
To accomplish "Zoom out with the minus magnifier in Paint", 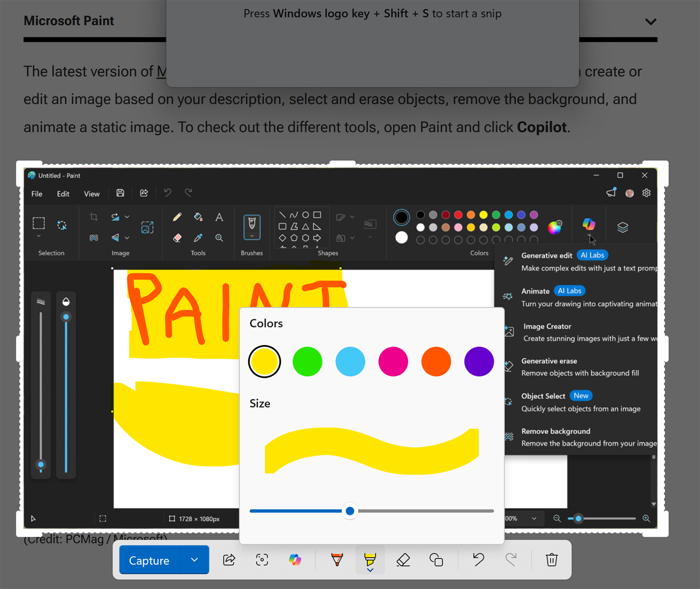I will click(557, 518).
